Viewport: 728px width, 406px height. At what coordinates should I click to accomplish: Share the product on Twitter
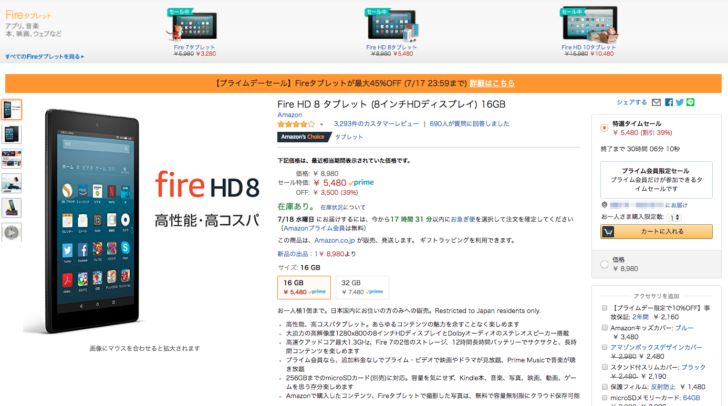(x=680, y=102)
